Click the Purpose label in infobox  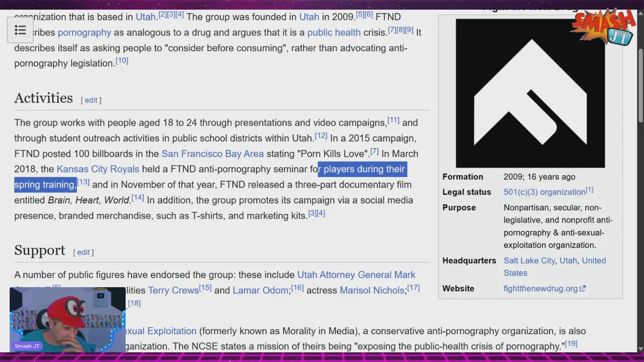(459, 207)
